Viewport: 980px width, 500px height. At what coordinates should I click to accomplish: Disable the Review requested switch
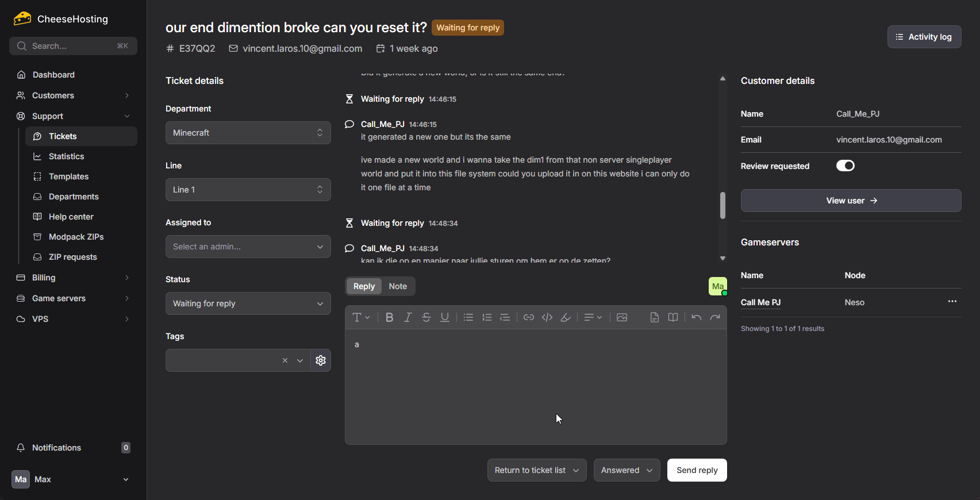[x=845, y=166]
